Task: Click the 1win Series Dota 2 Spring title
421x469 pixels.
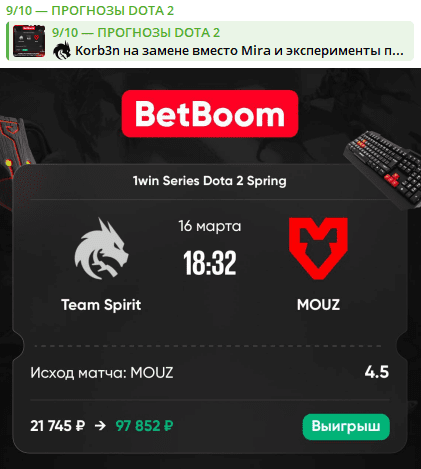Action: click(x=210, y=181)
